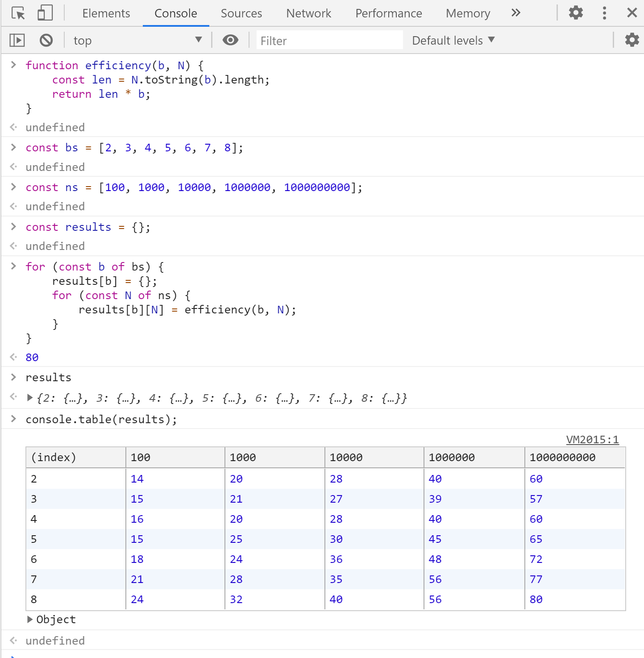Expand the Object below the table
Image resolution: width=644 pixels, height=658 pixels.
29,619
